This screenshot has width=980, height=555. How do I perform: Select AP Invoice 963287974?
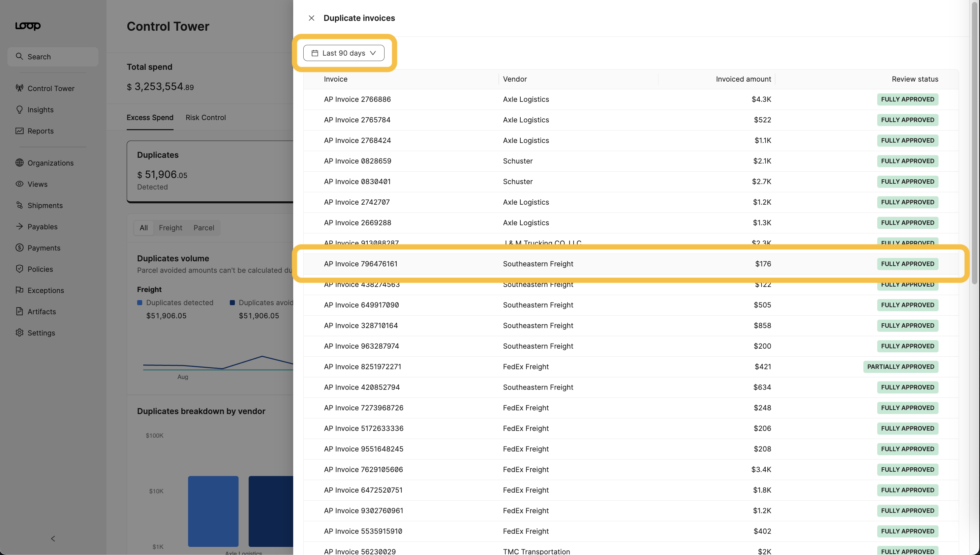[631, 347]
